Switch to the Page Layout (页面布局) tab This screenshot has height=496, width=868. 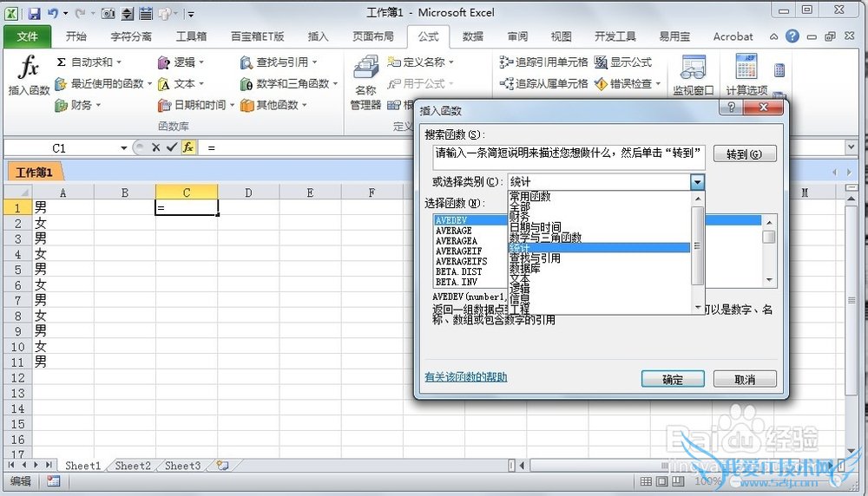(x=373, y=36)
